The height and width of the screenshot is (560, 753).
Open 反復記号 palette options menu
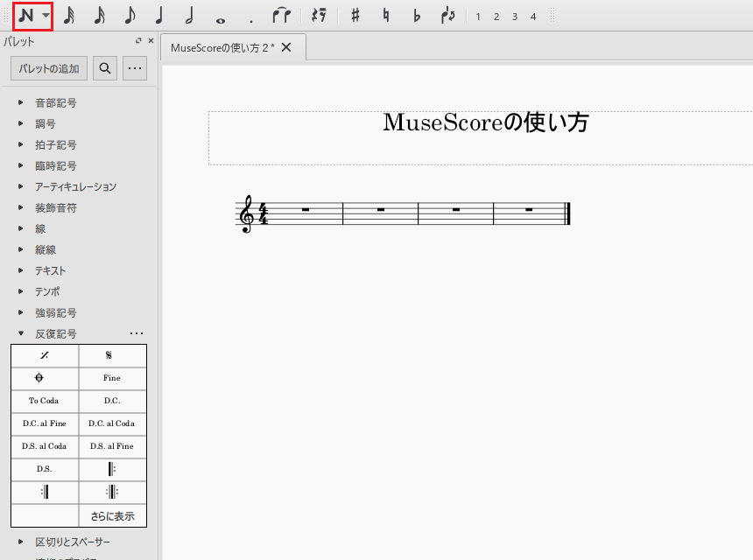(137, 333)
